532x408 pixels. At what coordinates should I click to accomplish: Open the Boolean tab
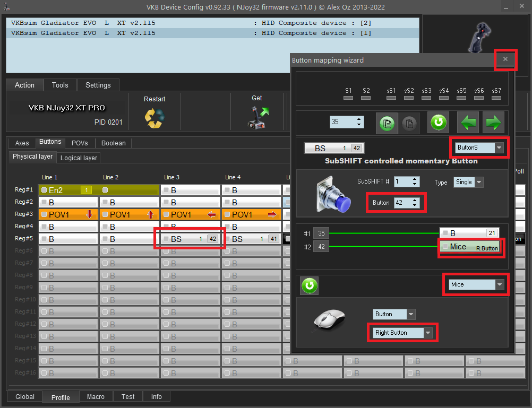pyautogui.click(x=113, y=143)
